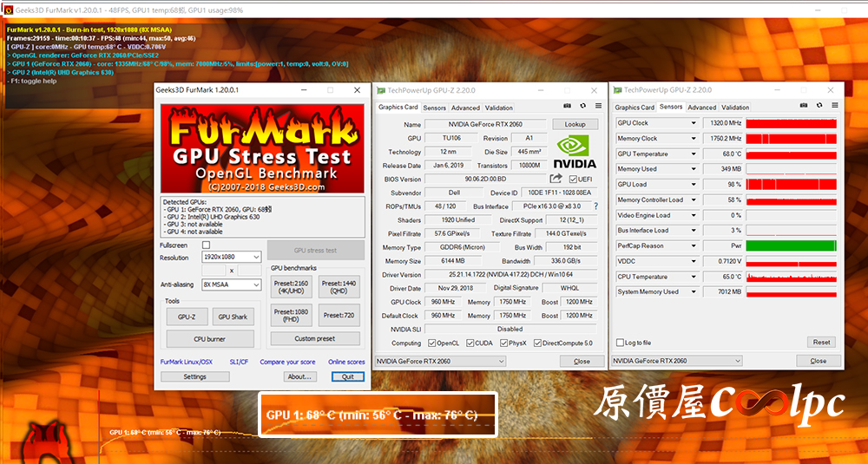The width and height of the screenshot is (868, 464).
Task: Expand the GPU Clock sensor dropdown
Action: coord(693,123)
